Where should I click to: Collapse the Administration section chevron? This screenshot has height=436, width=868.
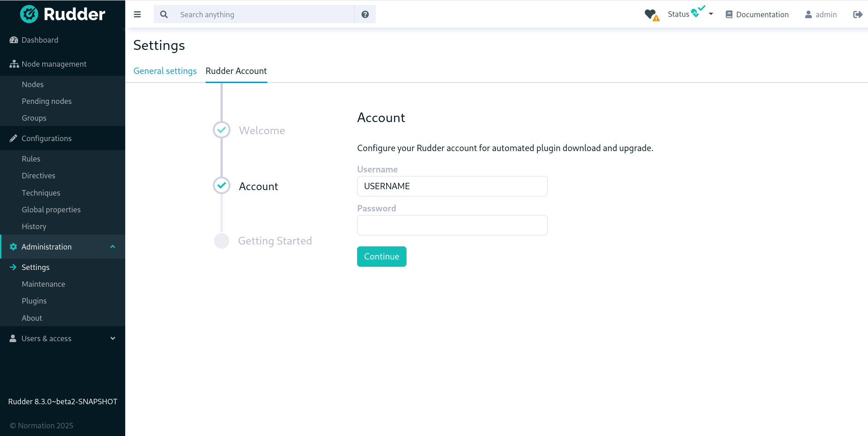click(x=113, y=246)
